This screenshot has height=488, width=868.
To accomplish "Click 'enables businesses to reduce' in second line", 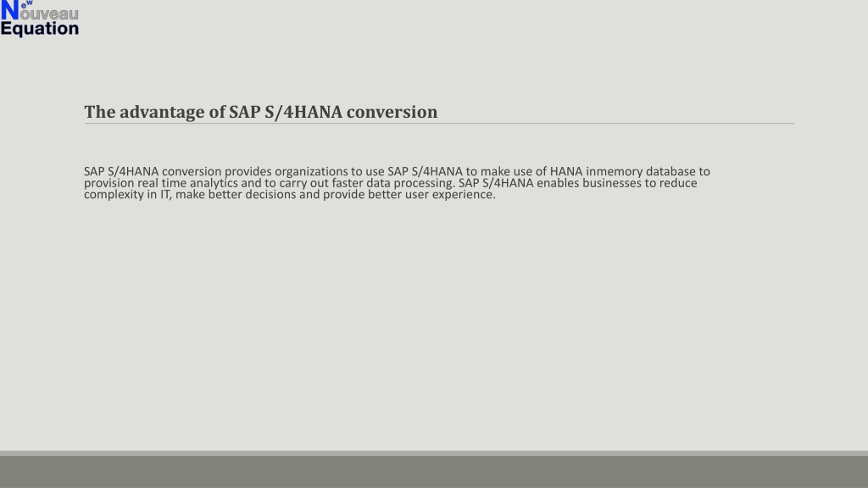I will [617, 183].
